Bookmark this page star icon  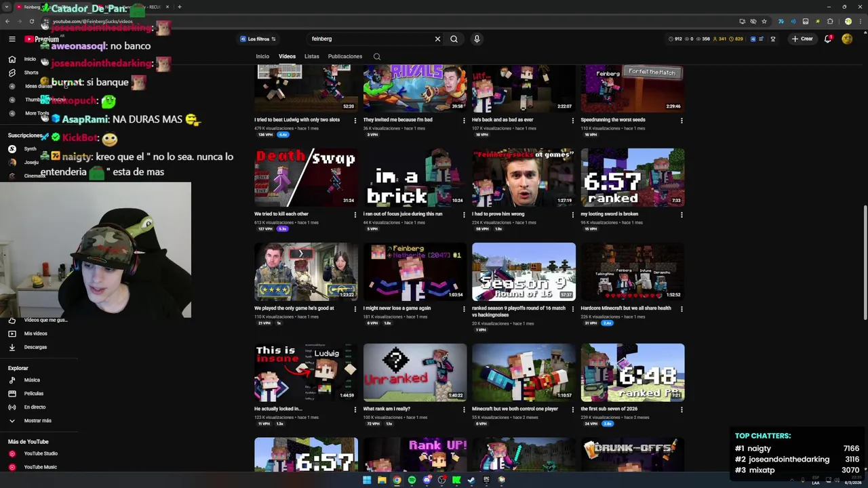[x=764, y=21]
